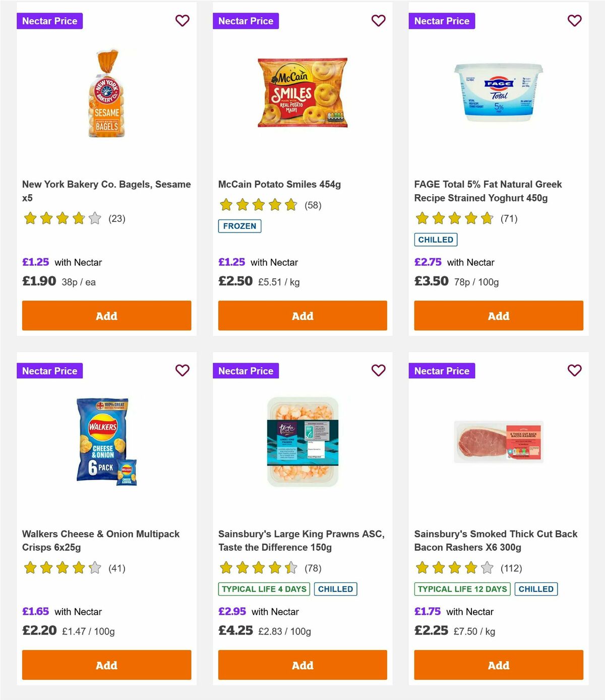Click the heart icon on Smoked Bacon Rashers

pyautogui.click(x=574, y=371)
